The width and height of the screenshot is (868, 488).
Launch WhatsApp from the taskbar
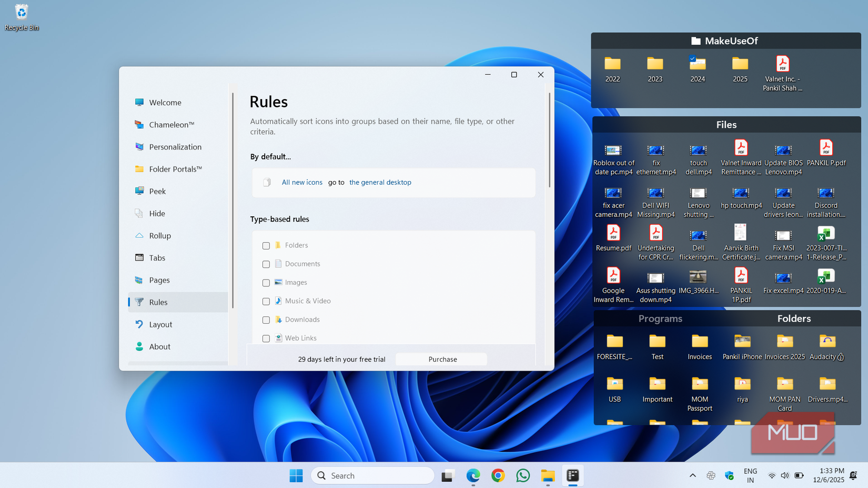[522, 475]
